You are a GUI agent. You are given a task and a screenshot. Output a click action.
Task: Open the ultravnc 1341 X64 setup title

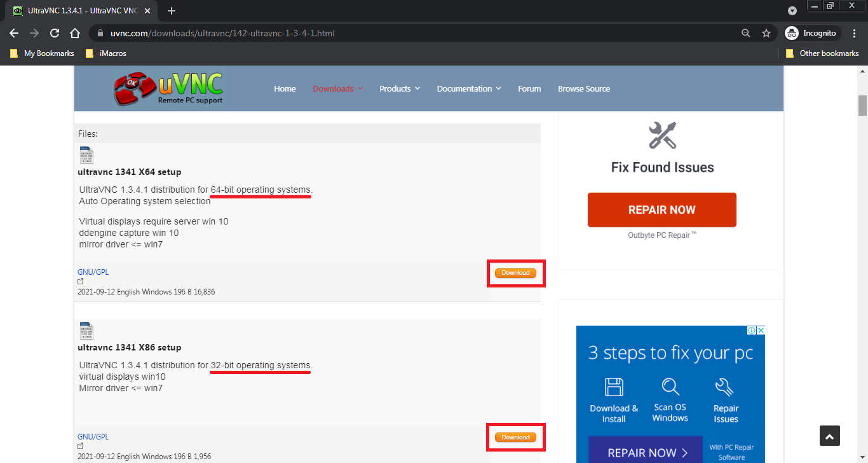(x=130, y=172)
